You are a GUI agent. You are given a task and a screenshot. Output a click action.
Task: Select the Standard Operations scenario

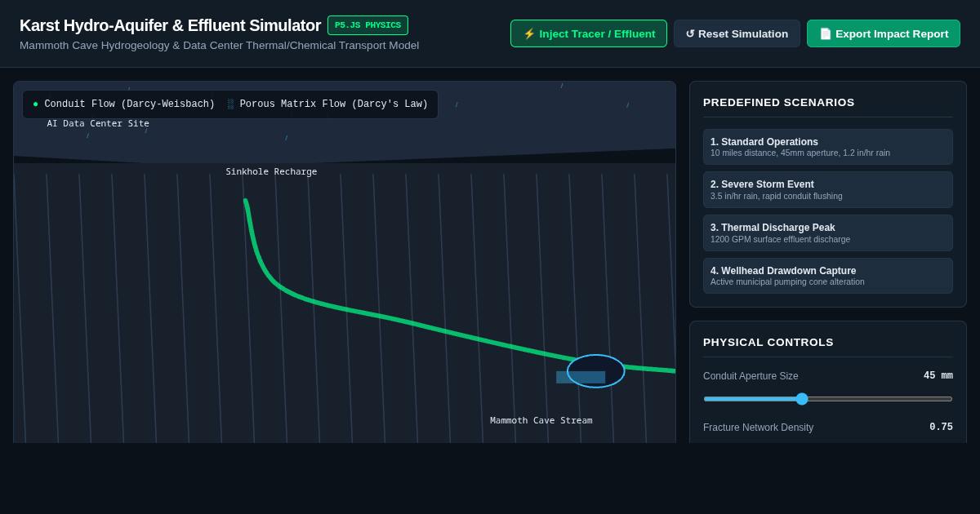tap(828, 147)
